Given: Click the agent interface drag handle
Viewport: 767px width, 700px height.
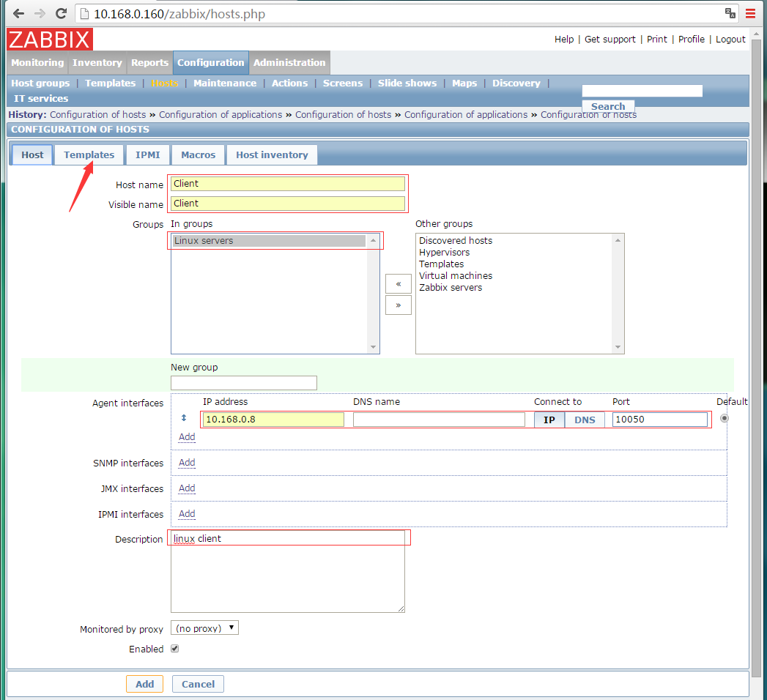Looking at the screenshot, I should pyautogui.click(x=184, y=418).
